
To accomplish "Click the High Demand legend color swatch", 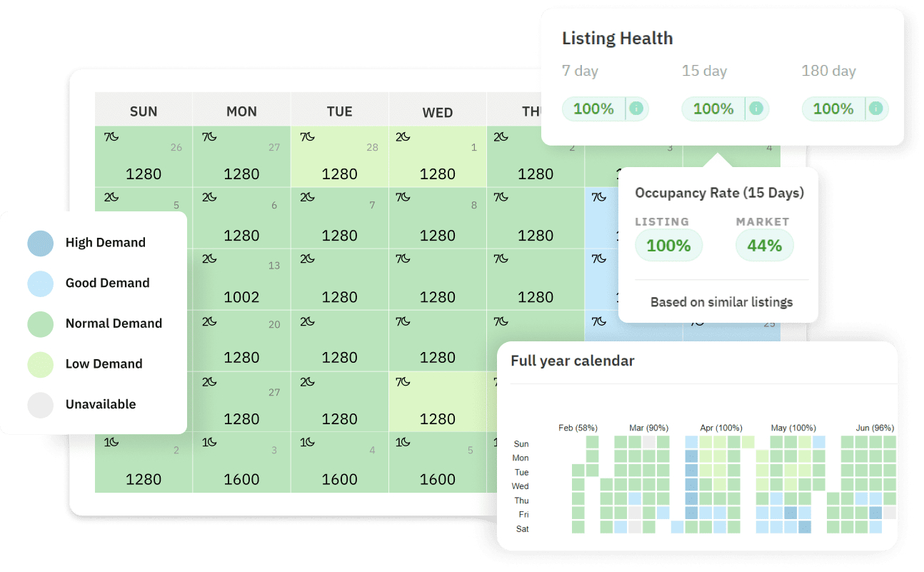I will coord(41,243).
